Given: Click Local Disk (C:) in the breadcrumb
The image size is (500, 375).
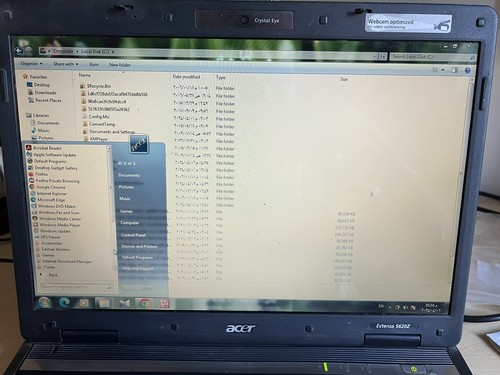Looking at the screenshot, I should [x=95, y=52].
